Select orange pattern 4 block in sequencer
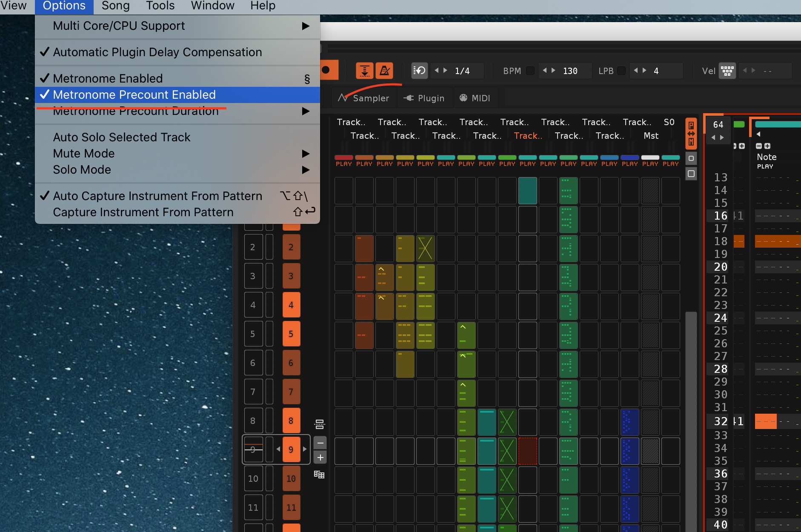This screenshot has width=801, height=532. tap(291, 305)
